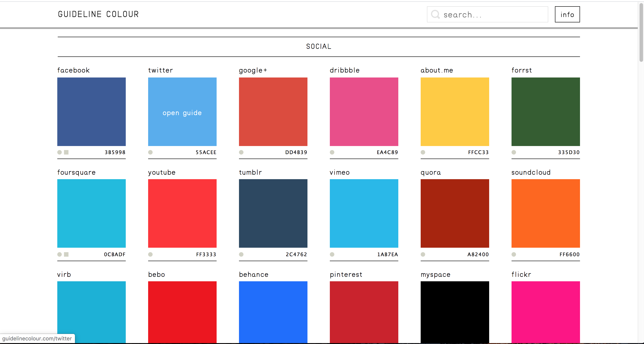
Task: Click hex code FFCC33
Action: [478, 152]
